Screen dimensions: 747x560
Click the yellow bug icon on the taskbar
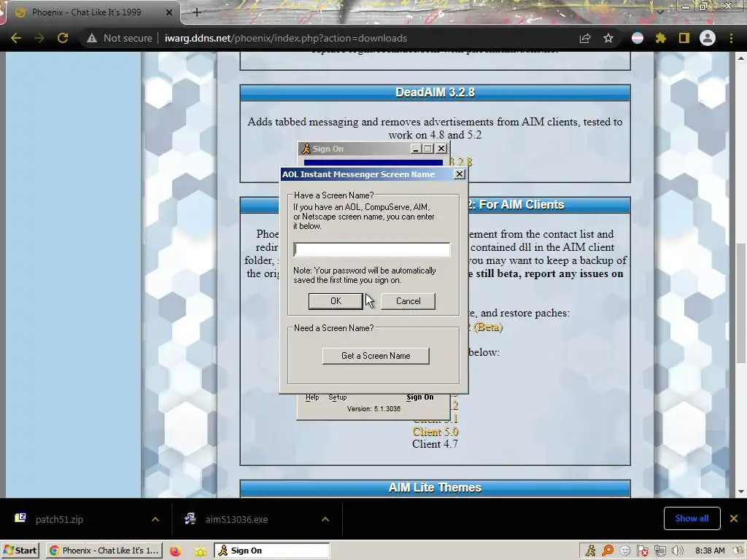tap(200, 551)
